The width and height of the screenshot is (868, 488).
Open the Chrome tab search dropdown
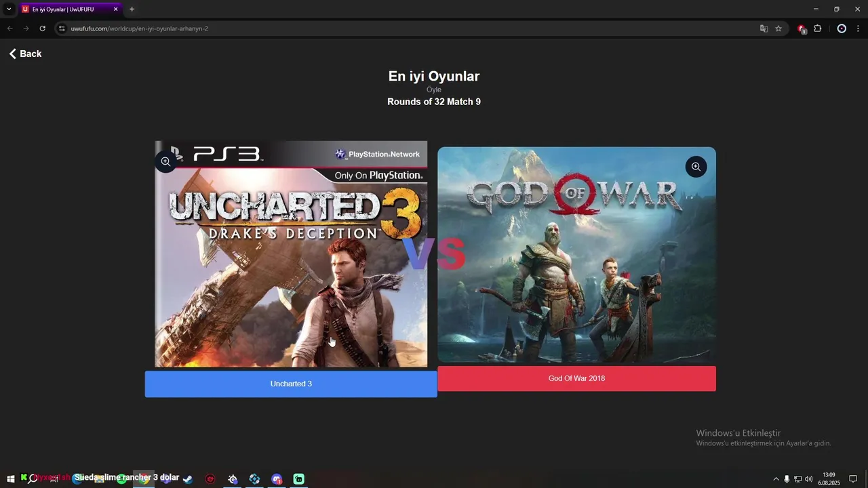pyautogui.click(x=9, y=9)
